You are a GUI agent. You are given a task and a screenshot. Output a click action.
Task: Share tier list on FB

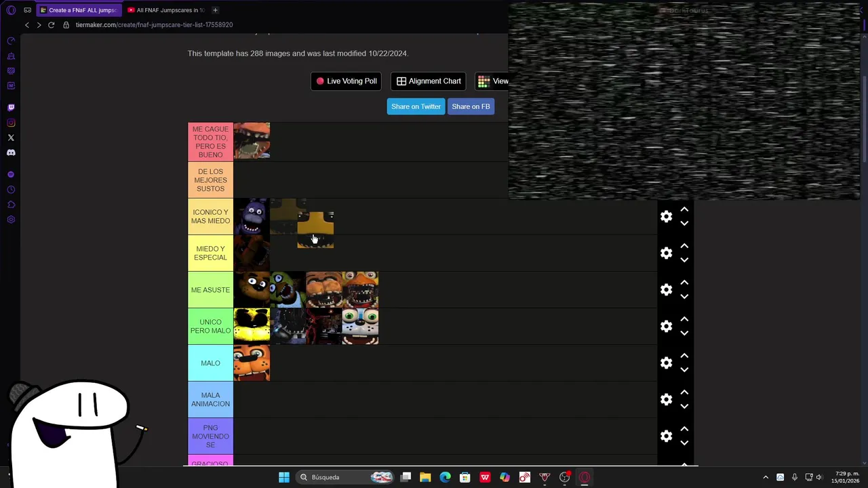click(x=471, y=106)
